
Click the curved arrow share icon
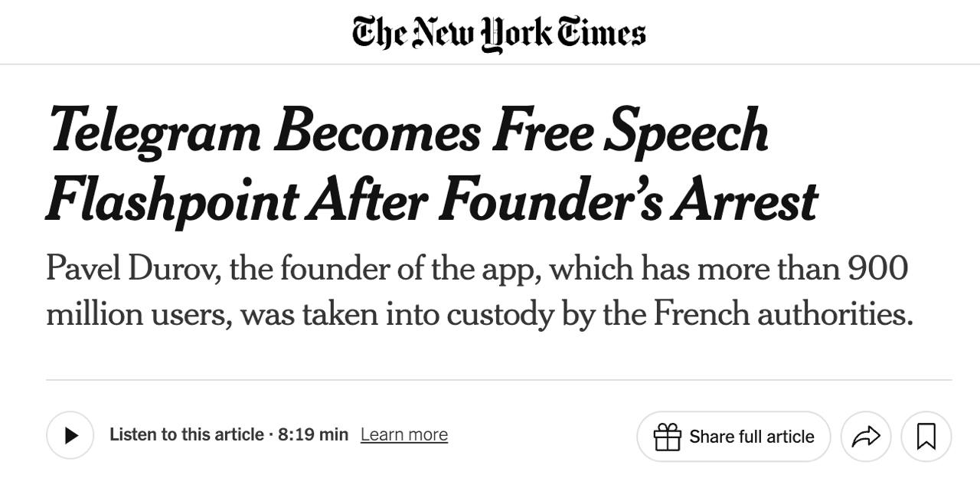pos(865,437)
